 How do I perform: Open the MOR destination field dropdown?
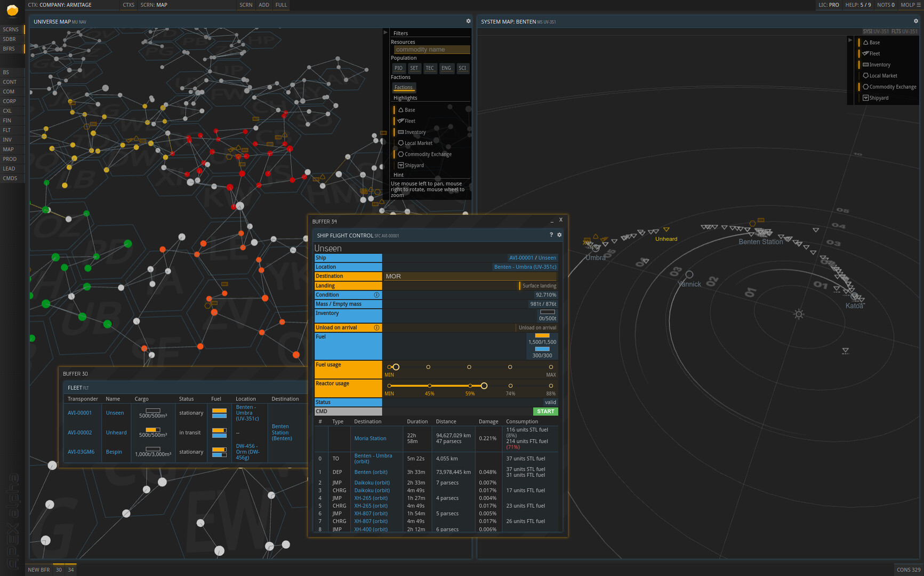[x=469, y=276]
